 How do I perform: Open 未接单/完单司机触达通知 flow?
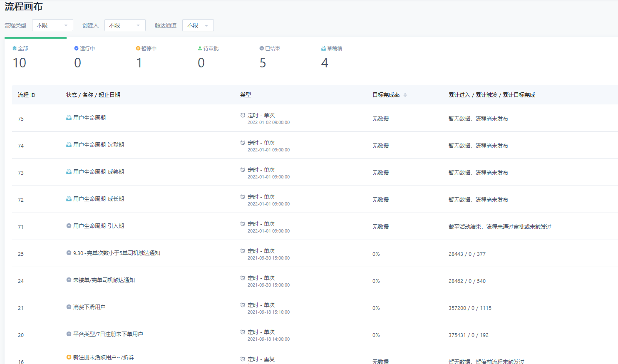104,280
